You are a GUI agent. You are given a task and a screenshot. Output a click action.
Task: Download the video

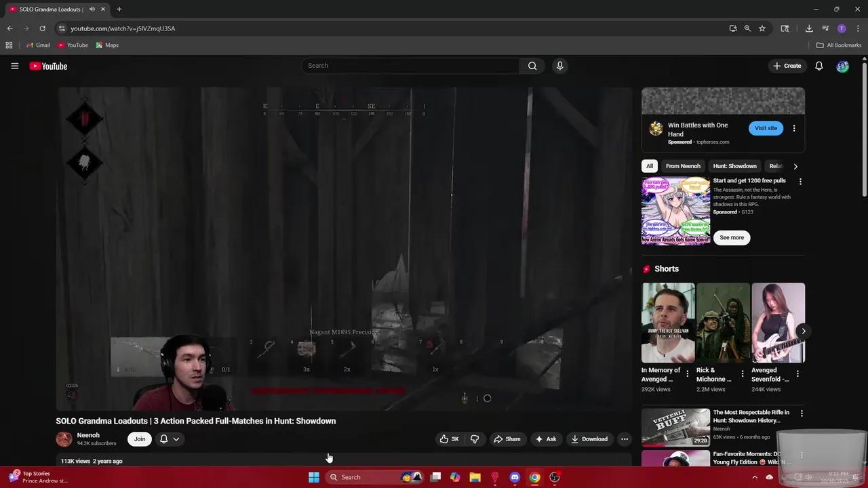coord(589,439)
